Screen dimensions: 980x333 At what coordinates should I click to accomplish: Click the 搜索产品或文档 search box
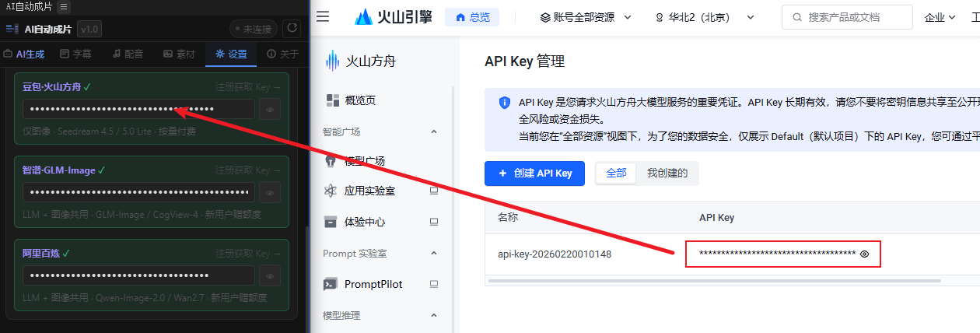848,16
